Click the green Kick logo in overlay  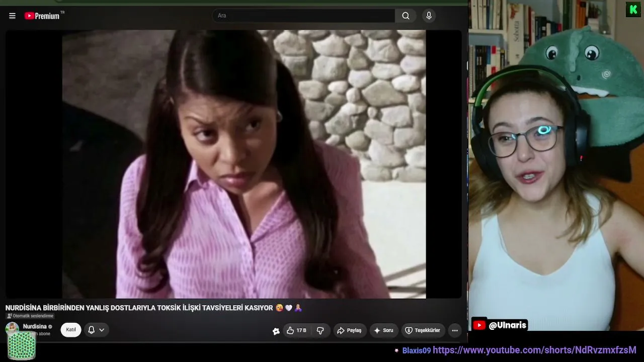(633, 10)
